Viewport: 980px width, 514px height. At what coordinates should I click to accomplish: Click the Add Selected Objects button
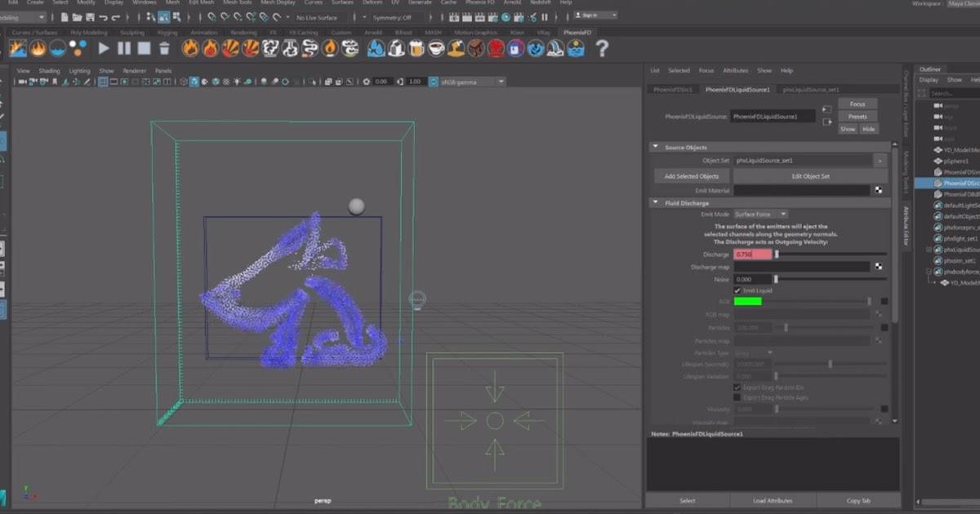[x=692, y=176]
